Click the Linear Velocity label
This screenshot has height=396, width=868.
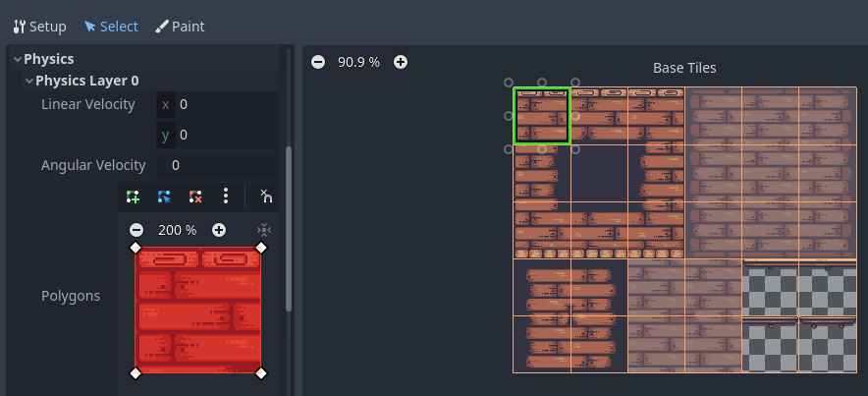pos(88,104)
